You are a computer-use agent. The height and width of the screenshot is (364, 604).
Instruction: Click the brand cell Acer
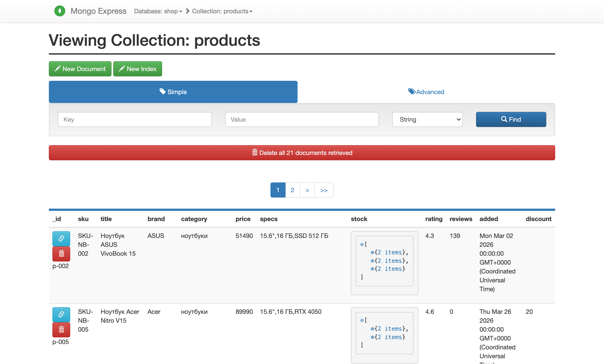coord(154,312)
